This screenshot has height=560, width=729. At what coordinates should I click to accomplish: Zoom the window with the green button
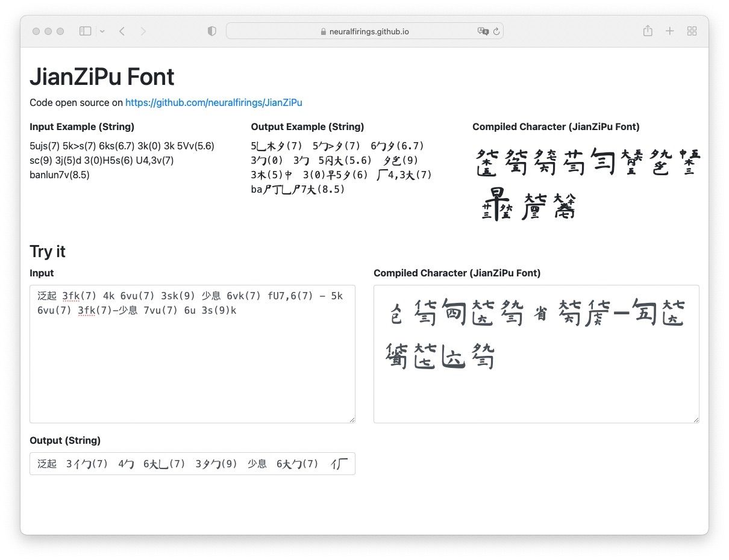[59, 31]
